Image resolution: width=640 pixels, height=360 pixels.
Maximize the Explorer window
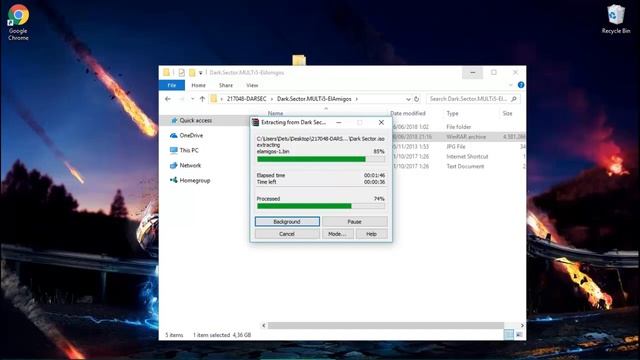pos(494,73)
